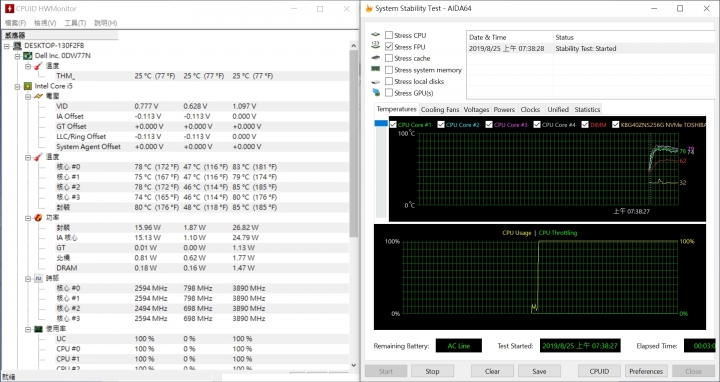Enable the Stress system memory checkbox
Screen dimensions: 720x382
[x=389, y=70]
